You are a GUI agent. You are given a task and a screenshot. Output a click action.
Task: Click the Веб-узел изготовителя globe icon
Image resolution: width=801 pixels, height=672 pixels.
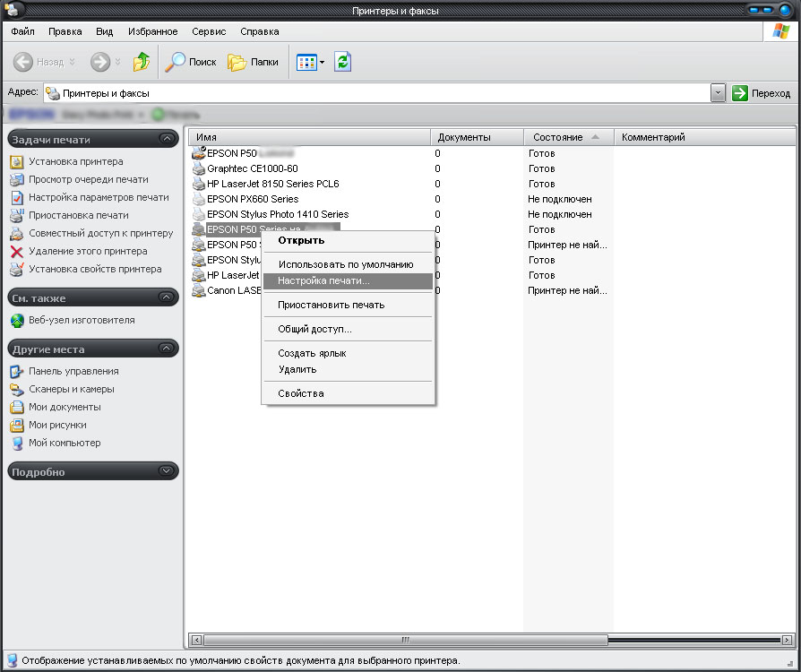(x=17, y=321)
